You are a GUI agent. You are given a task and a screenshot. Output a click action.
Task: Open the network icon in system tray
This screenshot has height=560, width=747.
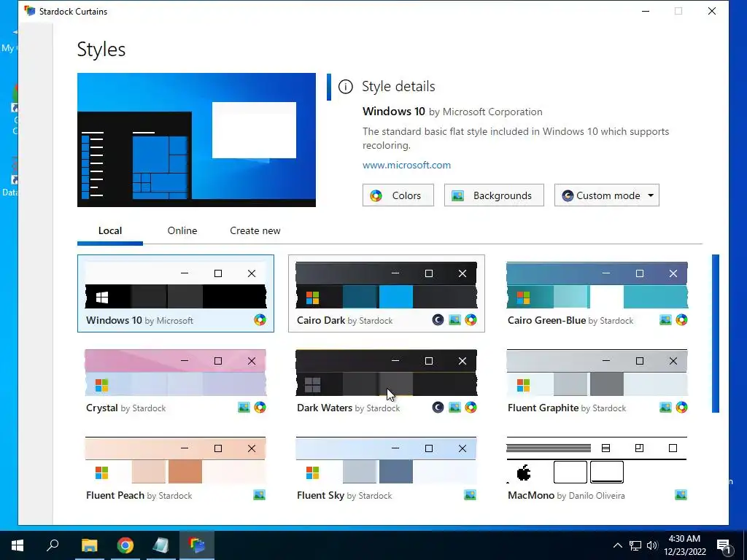(635, 545)
